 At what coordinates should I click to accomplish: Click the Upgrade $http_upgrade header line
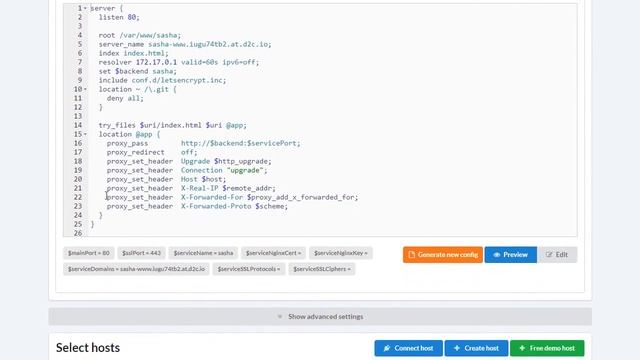point(189,161)
